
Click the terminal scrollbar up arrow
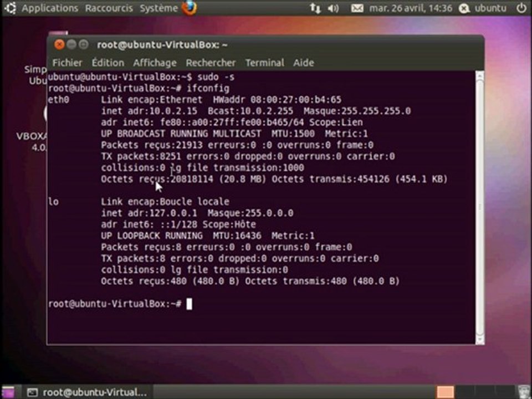pos(480,76)
